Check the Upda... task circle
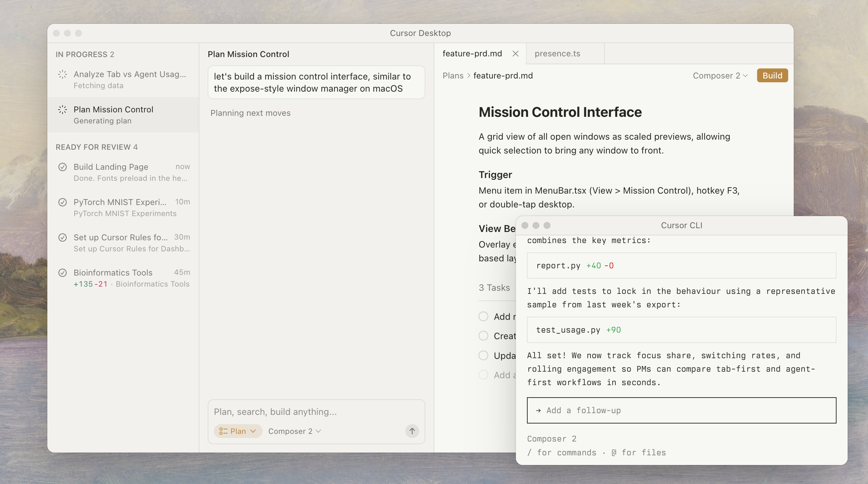 click(483, 355)
